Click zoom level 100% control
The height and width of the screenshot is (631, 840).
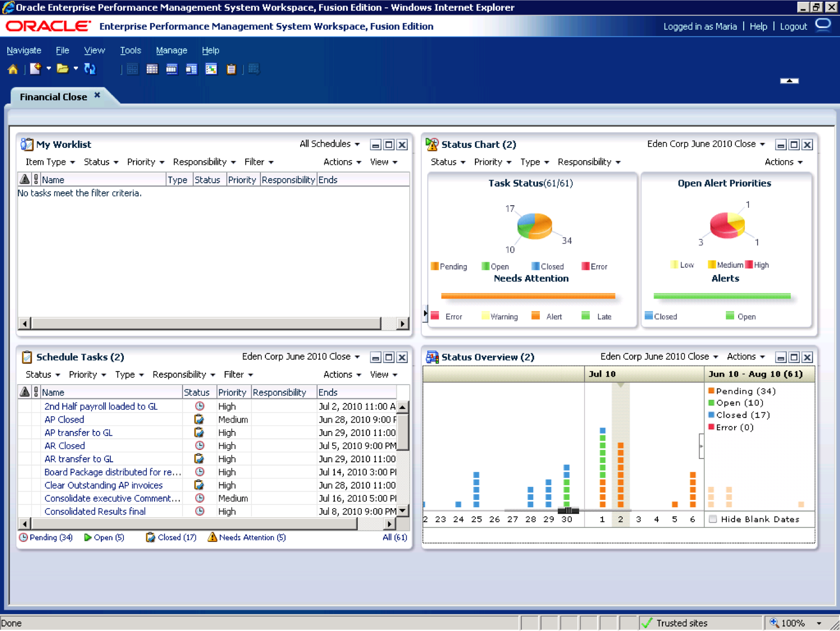pos(796,623)
